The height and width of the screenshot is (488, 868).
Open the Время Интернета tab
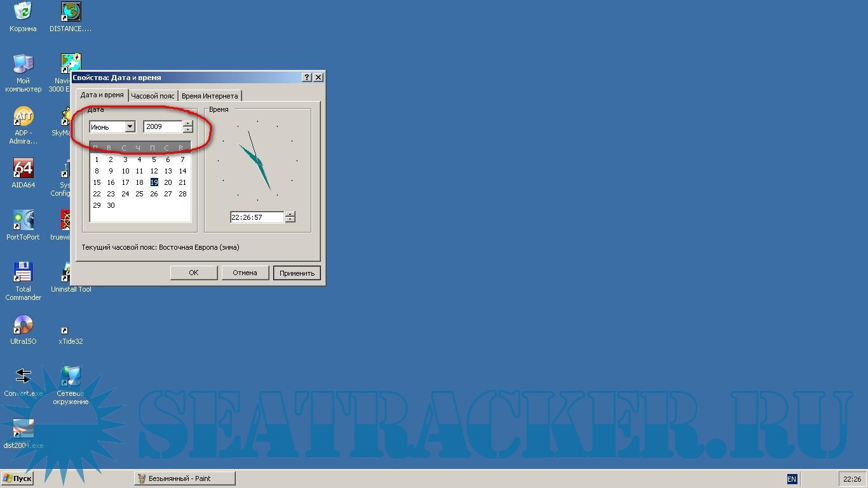click(209, 96)
